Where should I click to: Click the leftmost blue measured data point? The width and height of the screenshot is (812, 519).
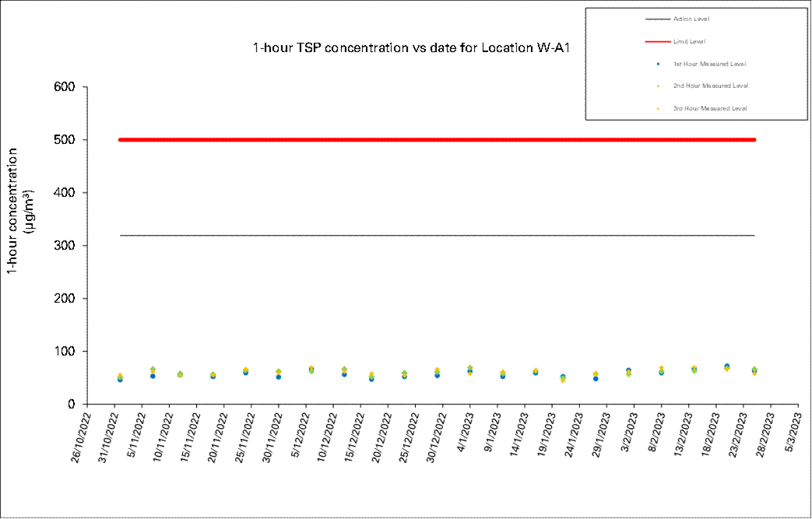120,380
